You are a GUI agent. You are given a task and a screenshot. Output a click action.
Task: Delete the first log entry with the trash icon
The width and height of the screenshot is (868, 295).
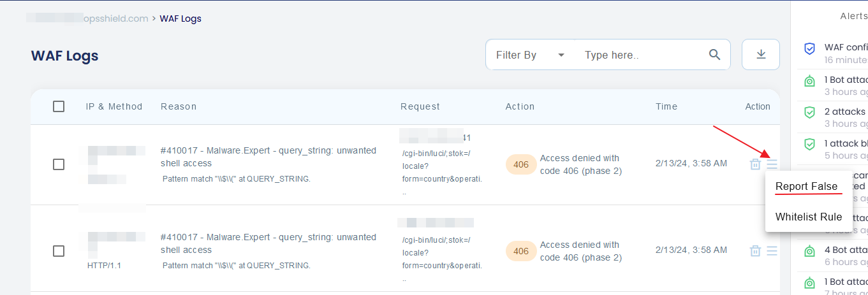pos(755,164)
